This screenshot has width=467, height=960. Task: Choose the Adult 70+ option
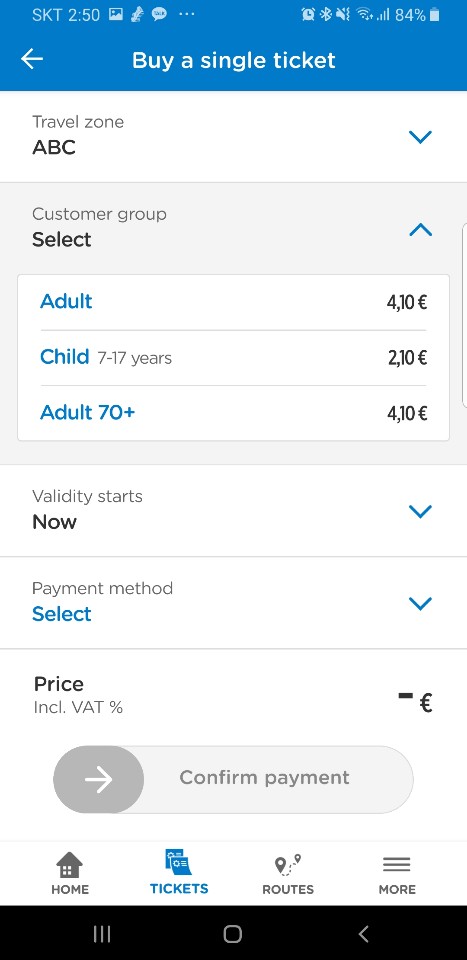point(233,413)
